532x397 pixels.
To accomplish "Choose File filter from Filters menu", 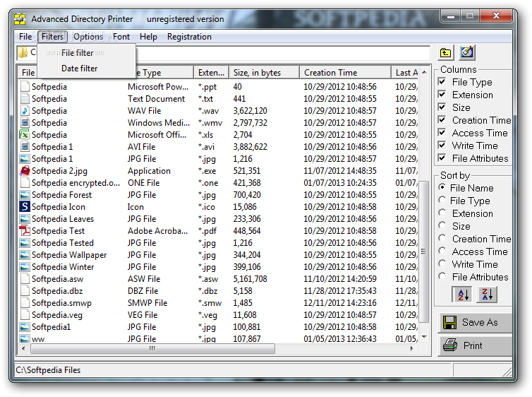I will (x=87, y=53).
